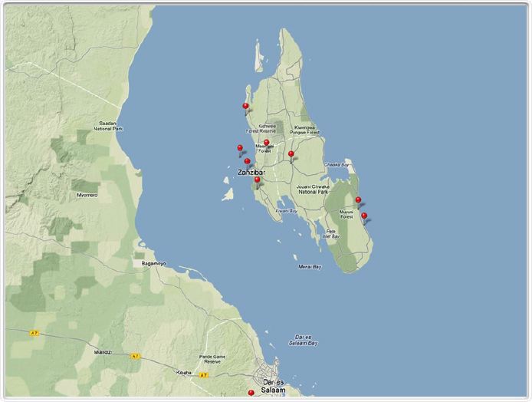
Task: Click the offshore pin west of Masingini Forest
Action: click(x=239, y=148)
